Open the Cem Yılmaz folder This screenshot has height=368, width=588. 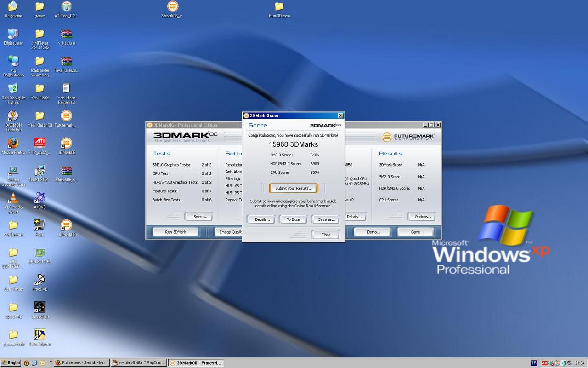(13, 282)
